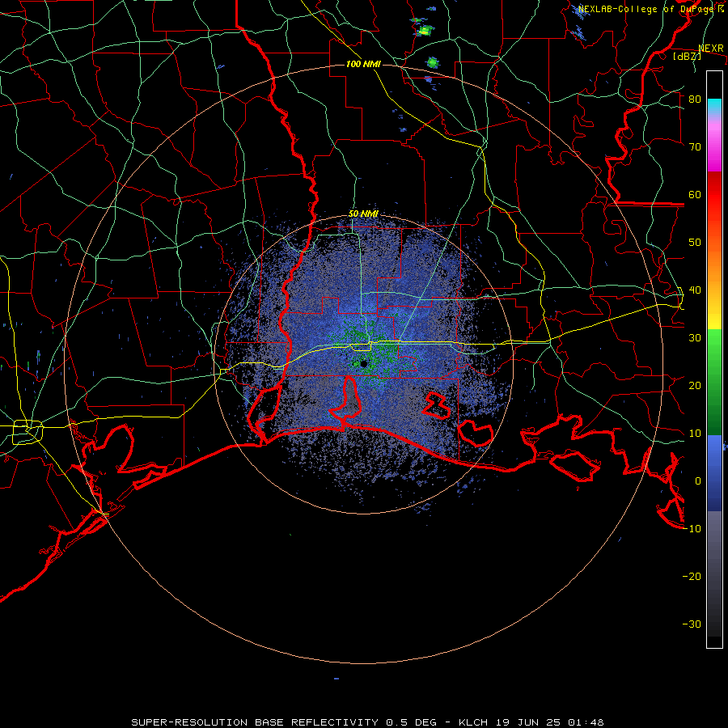The height and width of the screenshot is (728, 728).
Task: Click the 10 dBZ scale label
Action: (695, 434)
